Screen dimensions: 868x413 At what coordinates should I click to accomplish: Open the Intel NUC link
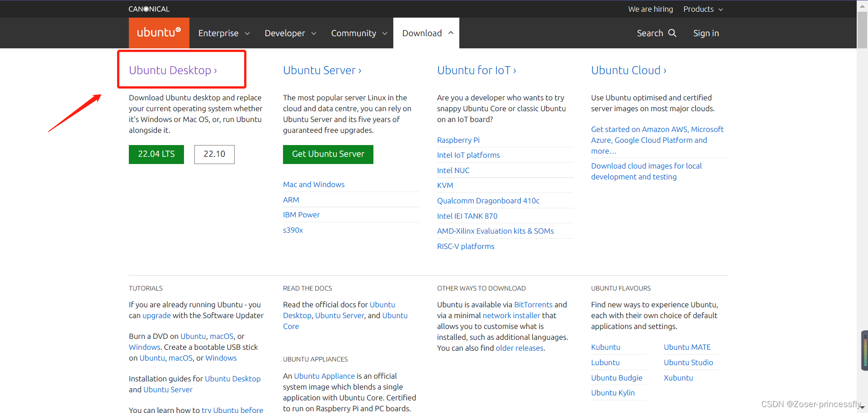coord(453,170)
